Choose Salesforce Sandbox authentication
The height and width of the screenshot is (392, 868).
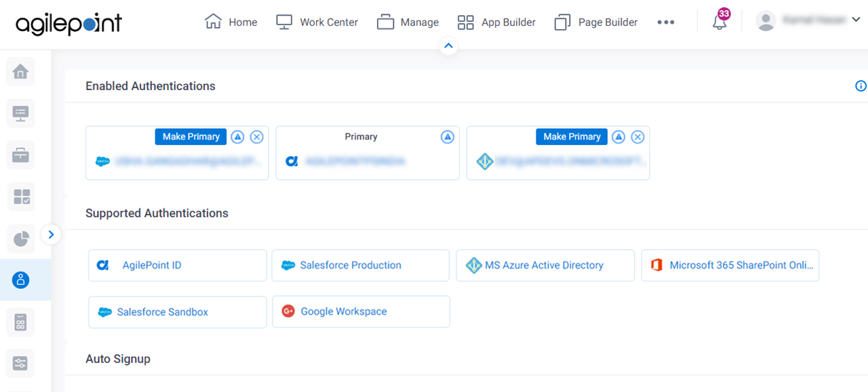pyautogui.click(x=178, y=312)
